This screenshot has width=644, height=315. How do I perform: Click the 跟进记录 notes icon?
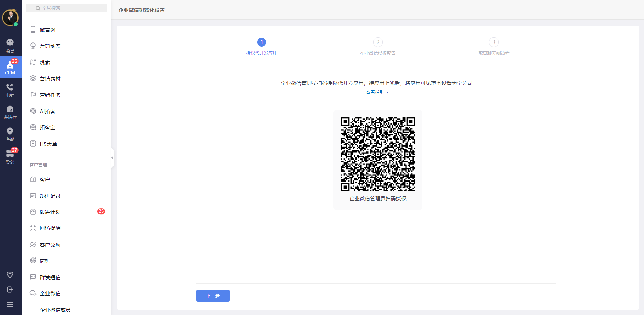33,196
